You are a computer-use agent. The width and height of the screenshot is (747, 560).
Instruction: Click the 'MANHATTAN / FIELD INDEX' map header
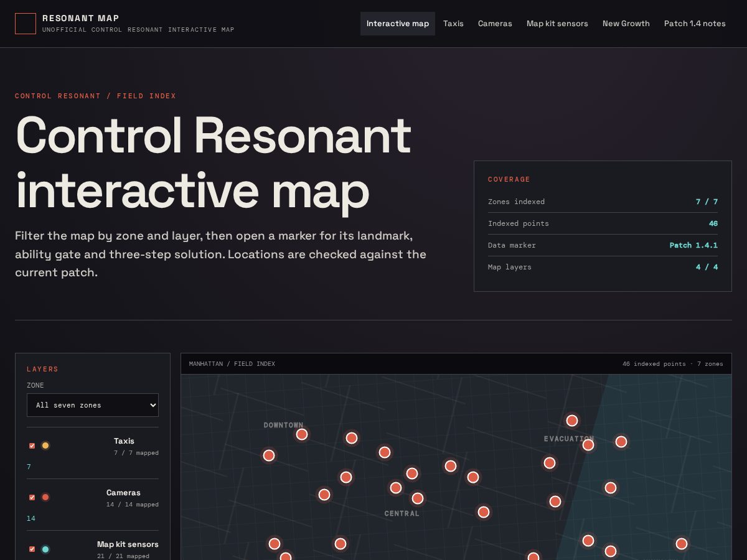click(232, 364)
